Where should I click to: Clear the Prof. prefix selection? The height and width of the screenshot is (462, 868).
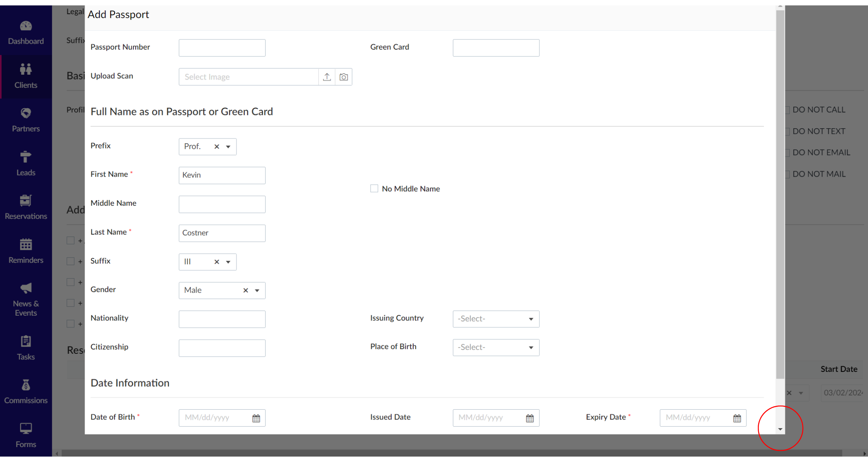click(x=216, y=147)
